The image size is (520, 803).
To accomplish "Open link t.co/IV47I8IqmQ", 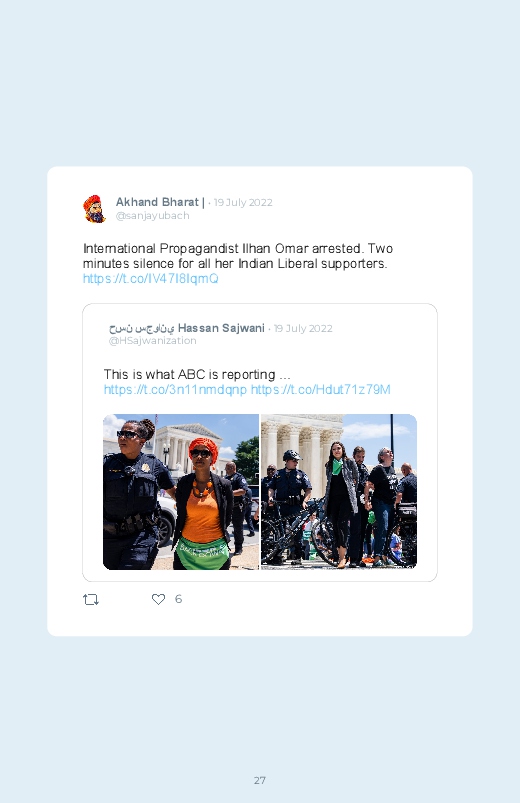I will pyautogui.click(x=151, y=279).
